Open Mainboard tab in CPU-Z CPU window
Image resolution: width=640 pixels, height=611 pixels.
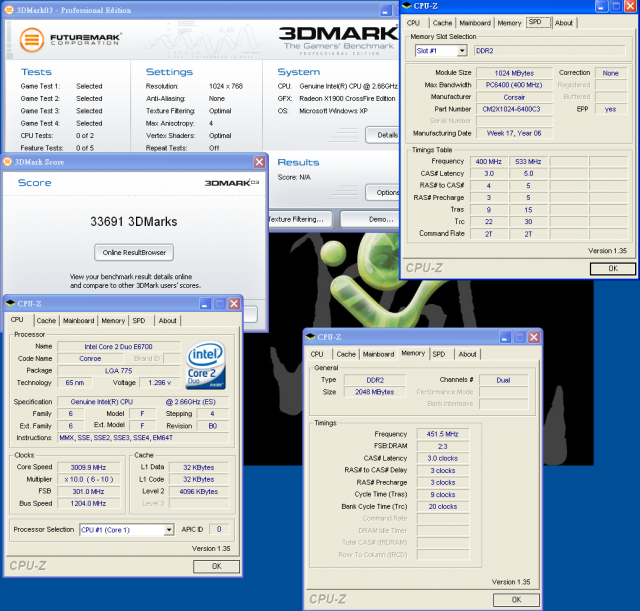click(x=78, y=320)
